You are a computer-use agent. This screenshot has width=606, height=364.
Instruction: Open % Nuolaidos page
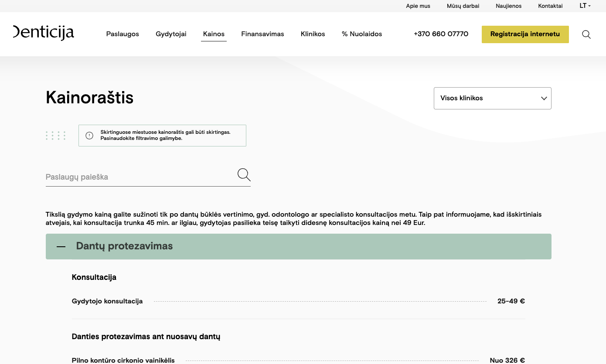pyautogui.click(x=362, y=34)
